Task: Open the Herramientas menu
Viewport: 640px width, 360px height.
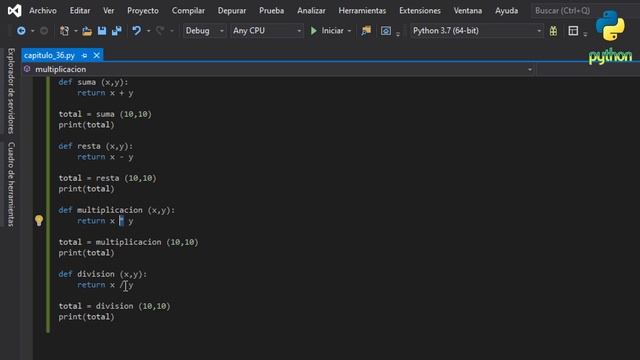Action: pyautogui.click(x=362, y=11)
